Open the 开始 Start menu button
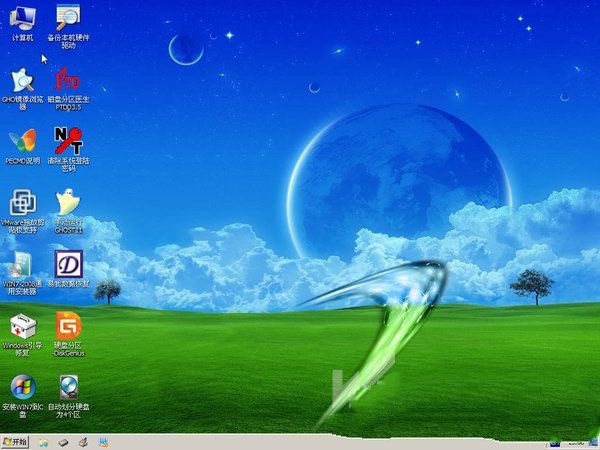Viewport: 600px width, 450px height. pyautogui.click(x=15, y=442)
